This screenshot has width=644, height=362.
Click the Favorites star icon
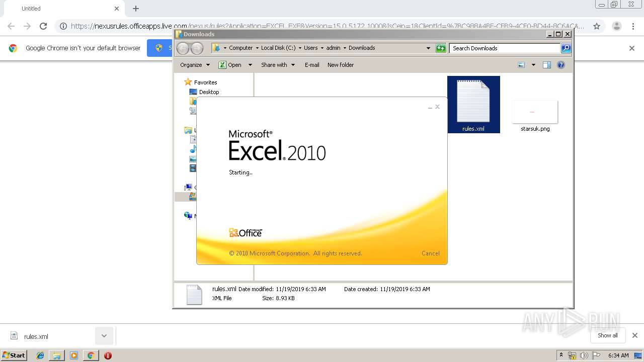click(188, 82)
